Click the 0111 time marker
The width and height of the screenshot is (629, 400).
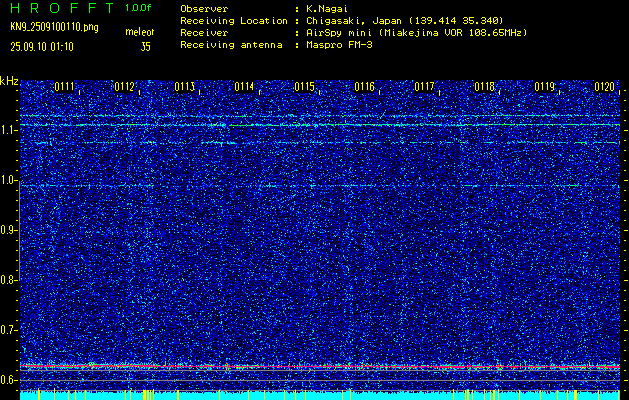(64, 87)
